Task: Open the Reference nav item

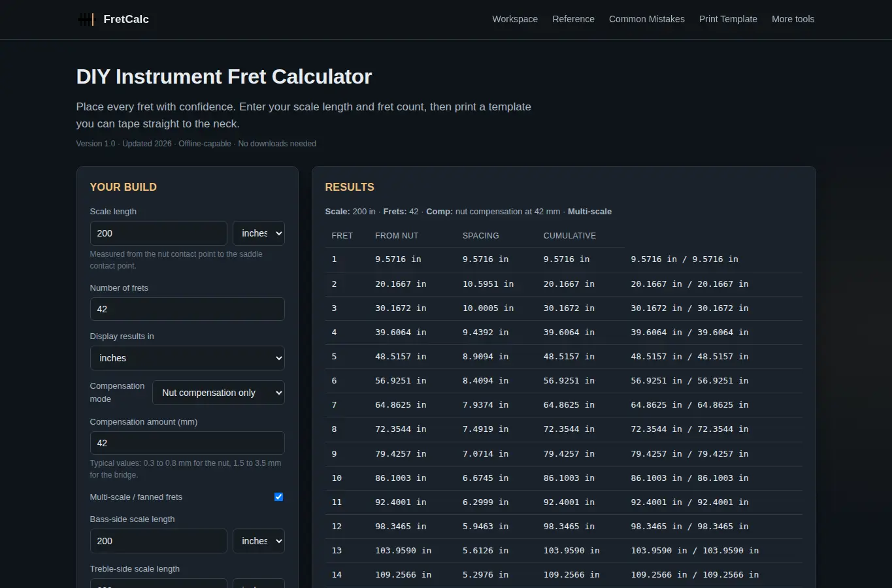Action: [x=573, y=20]
